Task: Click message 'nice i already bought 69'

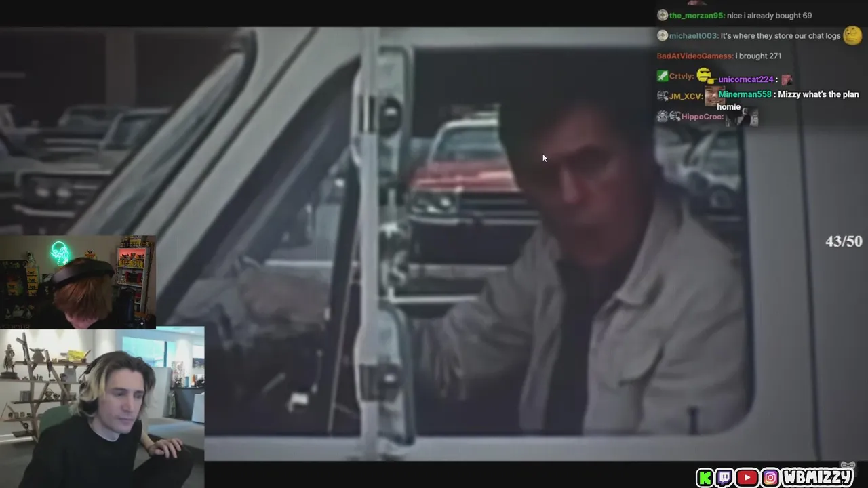Action: (769, 16)
